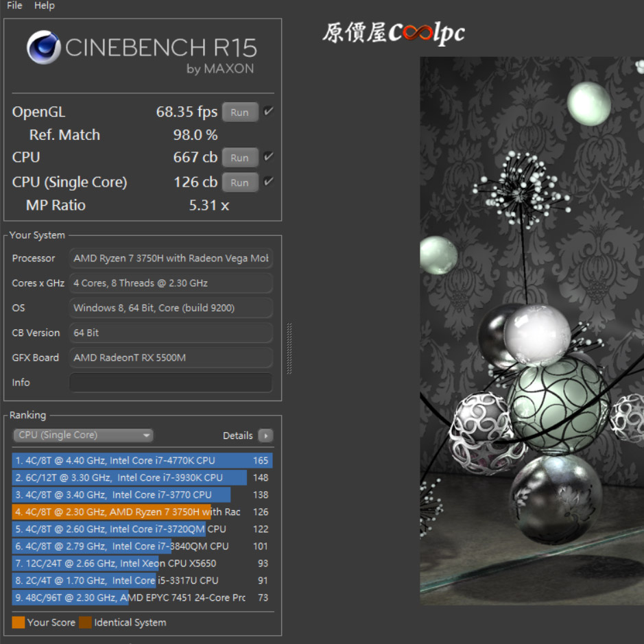Open the CPU (Single Core) ranking dropdown
Viewport: 644px width, 644px height.
pos(84,435)
